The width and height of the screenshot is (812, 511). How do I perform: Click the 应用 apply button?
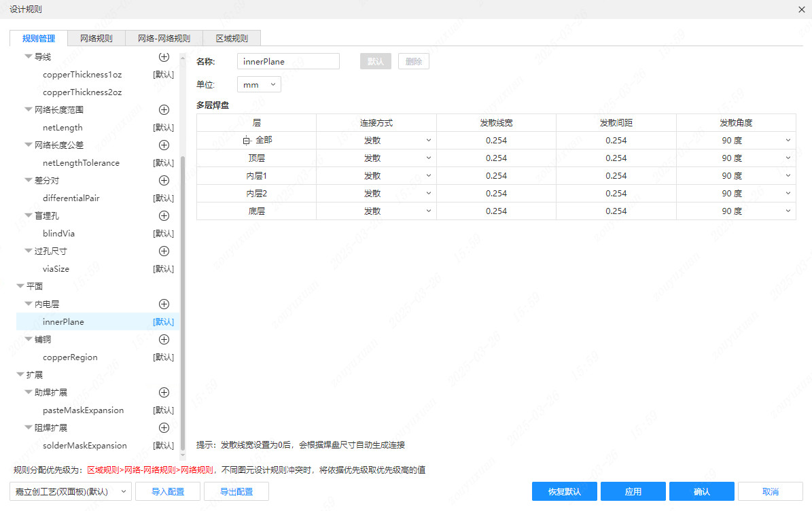[633, 491]
